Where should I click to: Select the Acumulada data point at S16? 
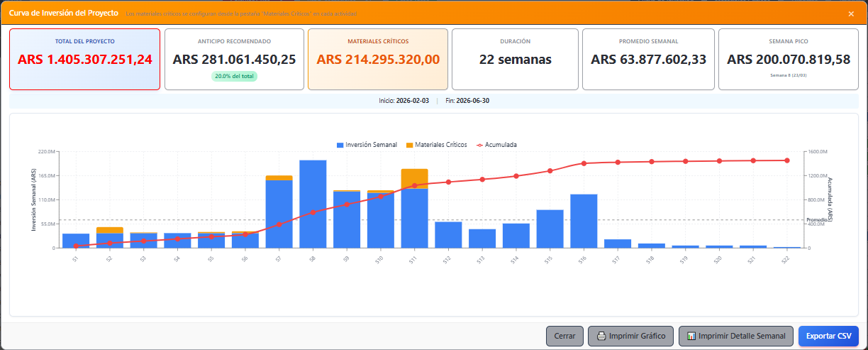click(584, 163)
